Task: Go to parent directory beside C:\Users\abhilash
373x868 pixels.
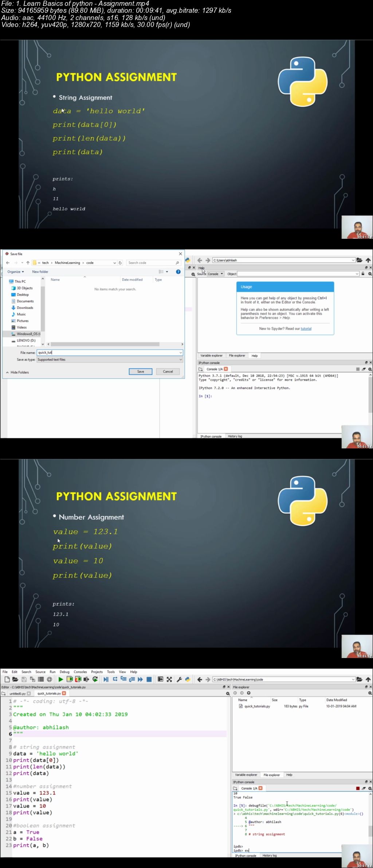Action: tap(368, 260)
